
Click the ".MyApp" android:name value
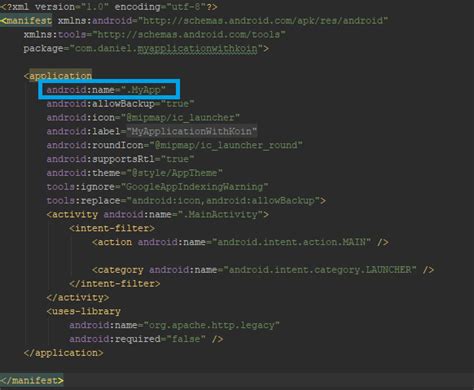point(143,90)
